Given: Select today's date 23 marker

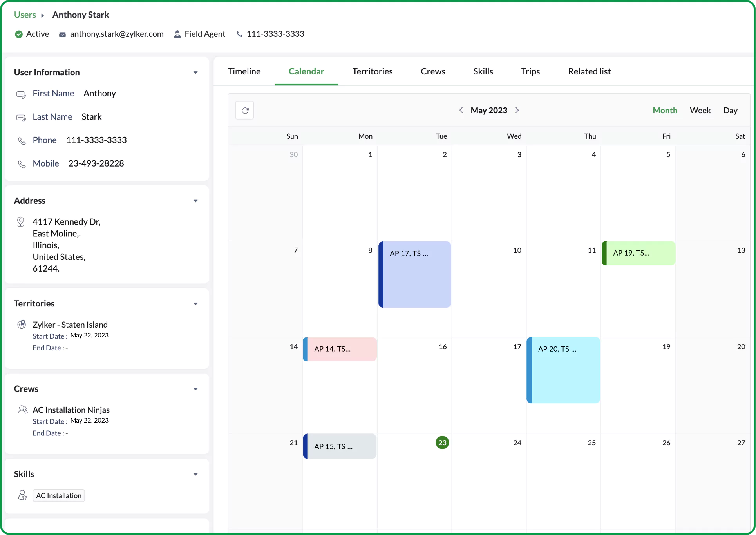Looking at the screenshot, I should click(x=442, y=443).
